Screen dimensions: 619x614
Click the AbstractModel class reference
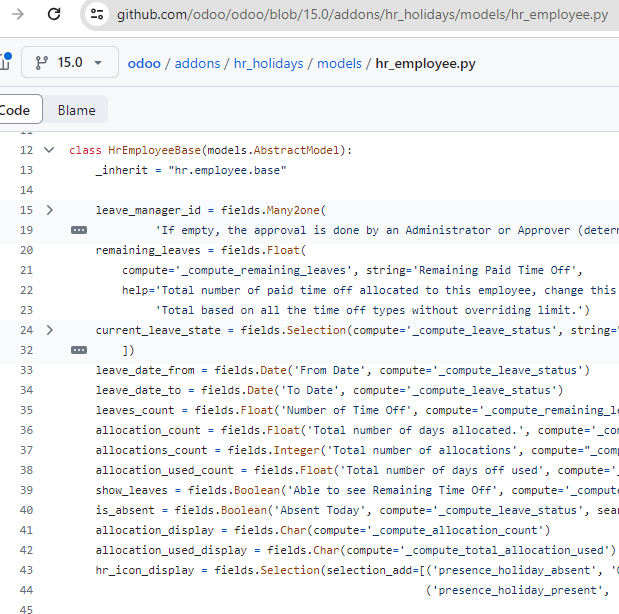pyautogui.click(x=296, y=150)
